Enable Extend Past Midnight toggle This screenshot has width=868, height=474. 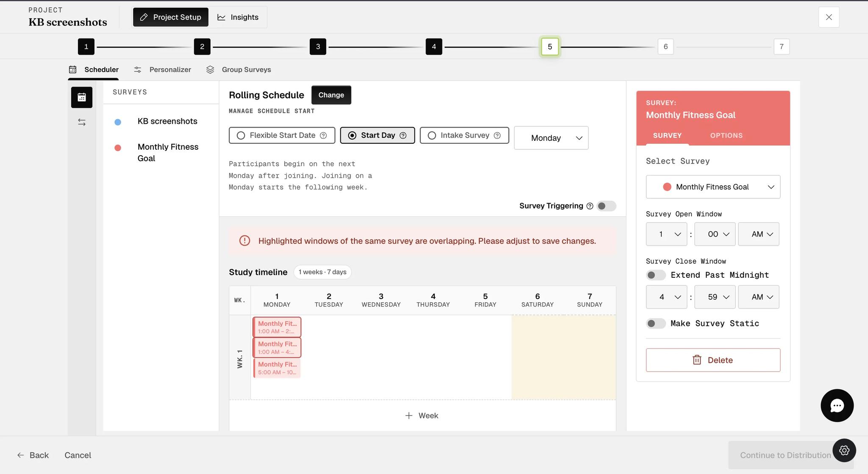pyautogui.click(x=656, y=275)
